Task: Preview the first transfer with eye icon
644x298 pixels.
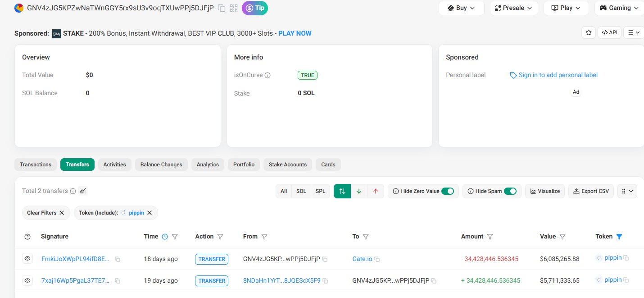Action: [x=27, y=259]
